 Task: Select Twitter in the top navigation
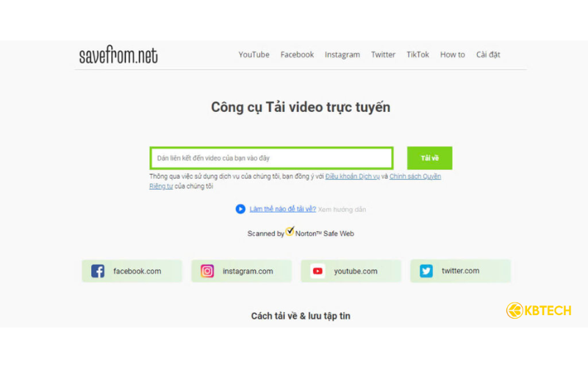tap(383, 54)
